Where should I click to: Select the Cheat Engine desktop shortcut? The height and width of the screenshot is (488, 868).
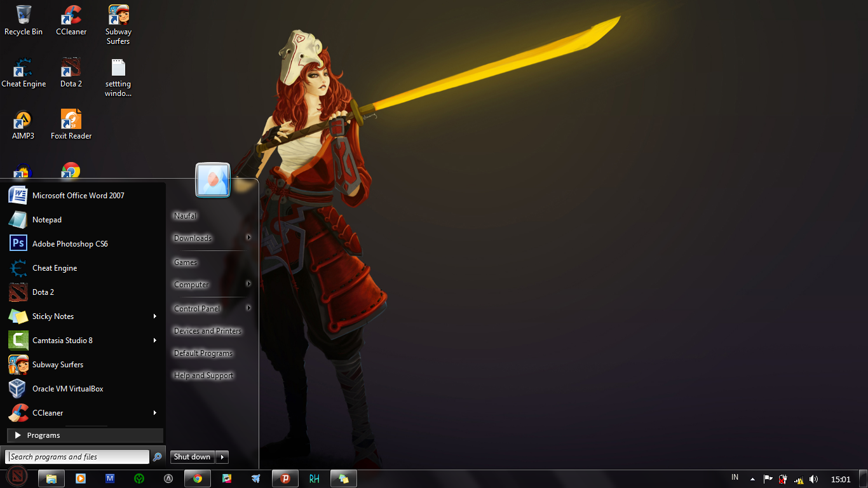pyautogui.click(x=24, y=72)
